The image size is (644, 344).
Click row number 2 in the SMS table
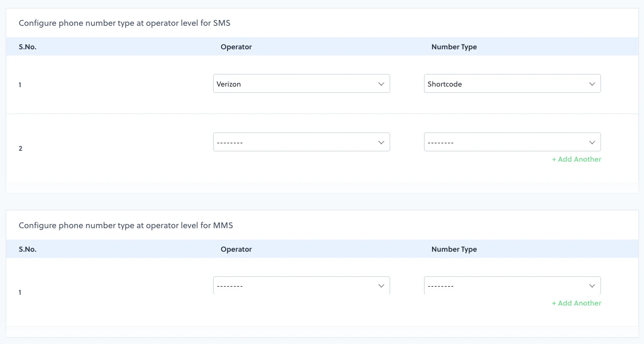20,148
